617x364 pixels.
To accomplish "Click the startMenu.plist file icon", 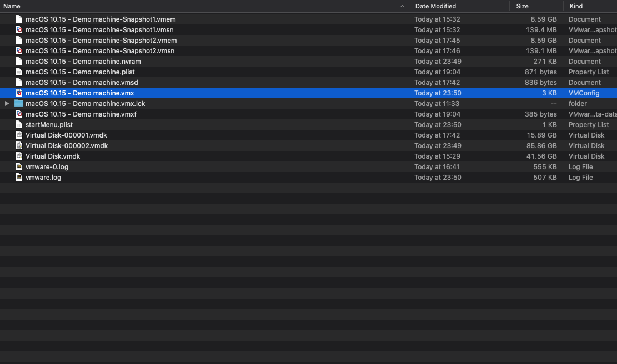I will tap(18, 125).
